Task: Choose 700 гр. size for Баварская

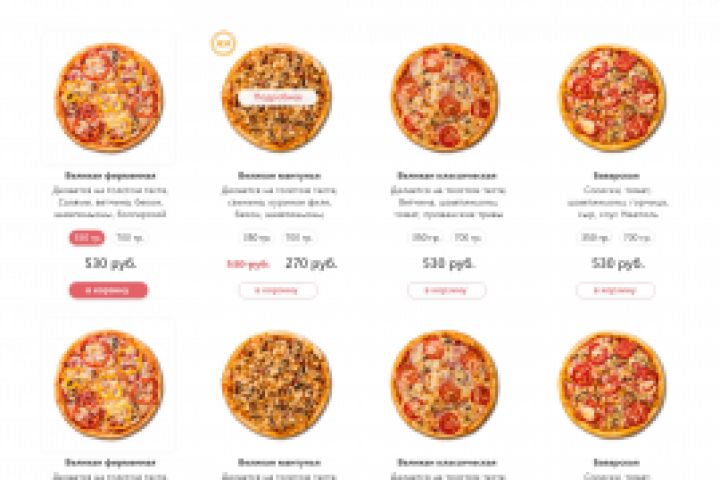Action: 637,238
